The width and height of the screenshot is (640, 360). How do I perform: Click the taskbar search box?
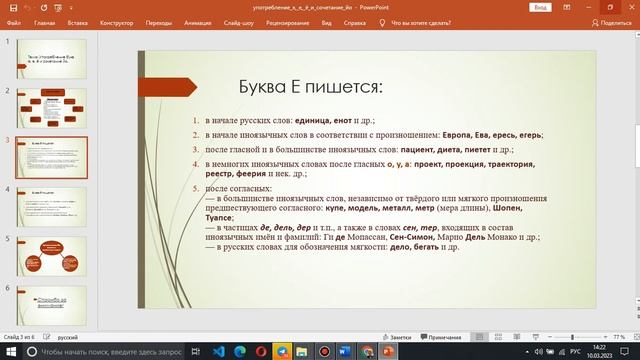point(104,351)
